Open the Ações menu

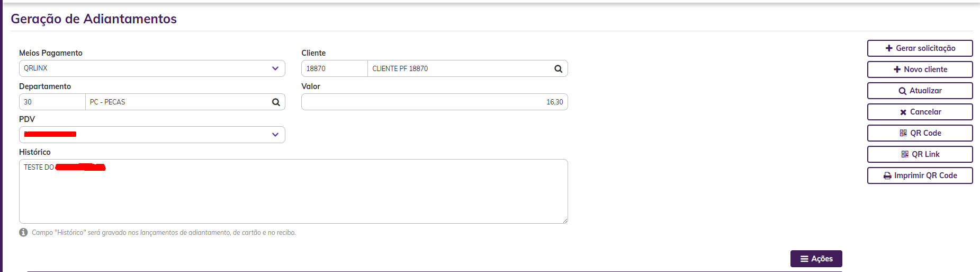816,259
